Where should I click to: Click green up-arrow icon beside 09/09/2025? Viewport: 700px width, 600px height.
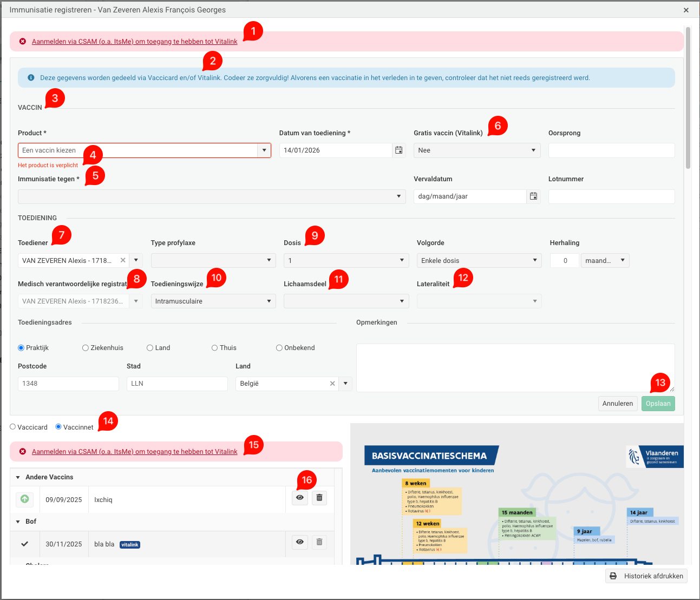25,499
